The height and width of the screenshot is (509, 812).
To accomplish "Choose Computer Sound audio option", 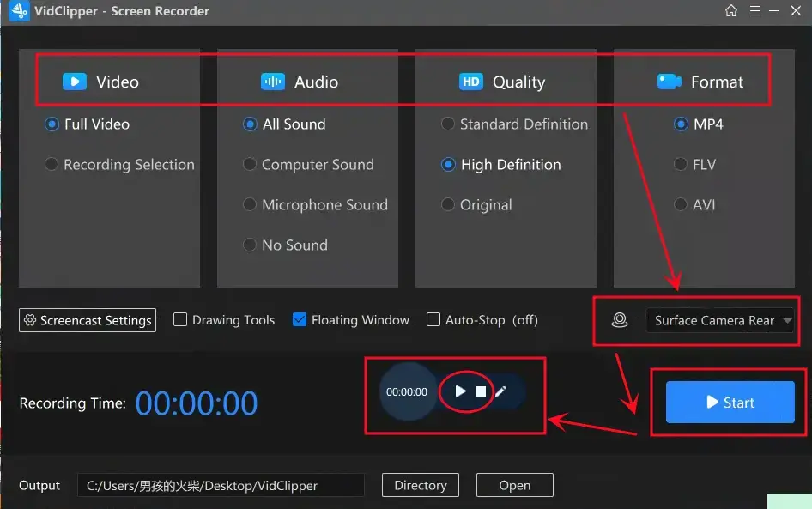I will click(x=309, y=165).
